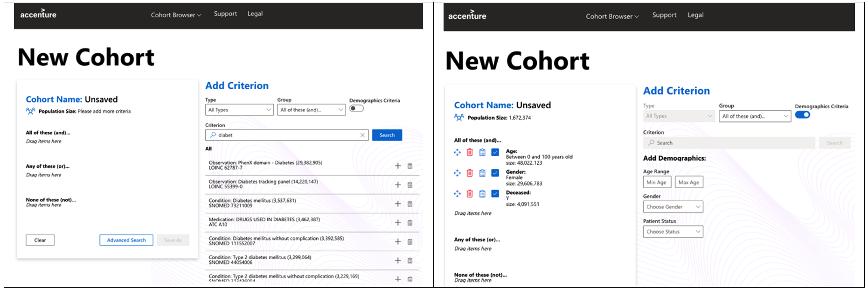Click the move handle beside Gender criterion
868x290 pixels.
point(457,173)
